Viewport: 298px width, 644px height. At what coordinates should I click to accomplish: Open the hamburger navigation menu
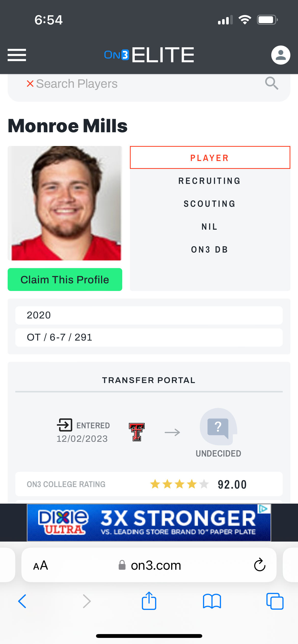pyautogui.click(x=17, y=55)
